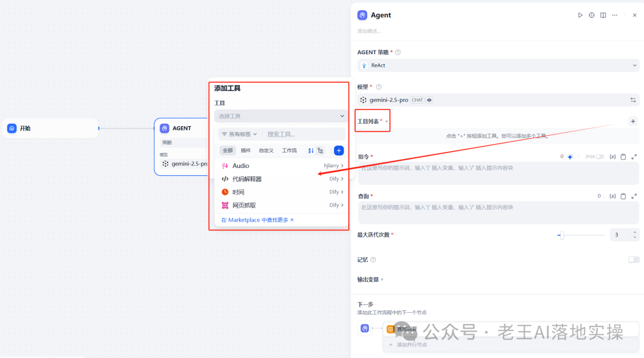This screenshot has height=358, width=644.
Task: Click the help icon beside 模型
Action: tap(379, 86)
